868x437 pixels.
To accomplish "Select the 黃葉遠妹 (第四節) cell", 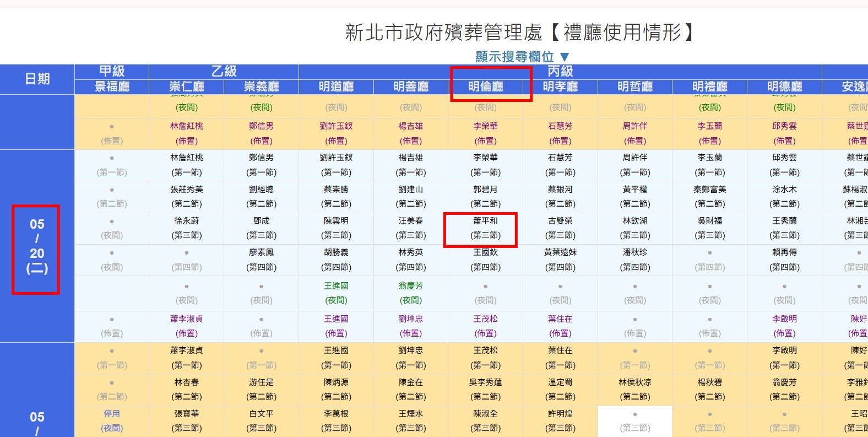I will 560,260.
